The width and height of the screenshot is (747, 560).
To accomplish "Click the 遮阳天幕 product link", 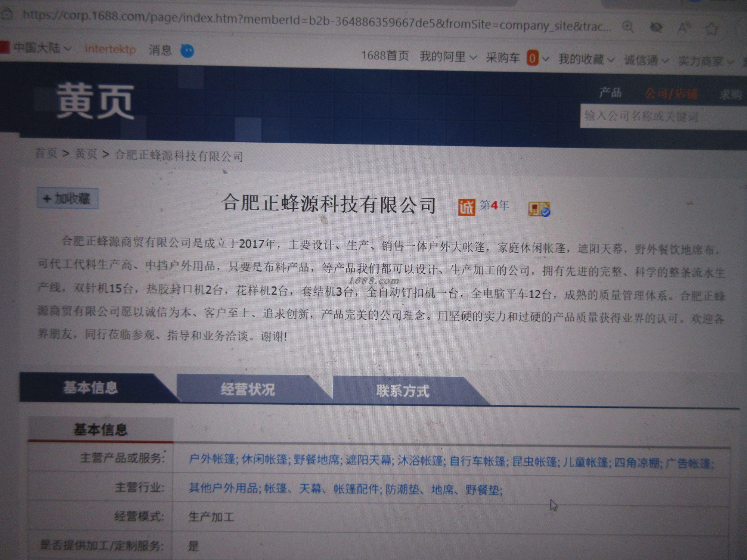I will [x=368, y=460].
